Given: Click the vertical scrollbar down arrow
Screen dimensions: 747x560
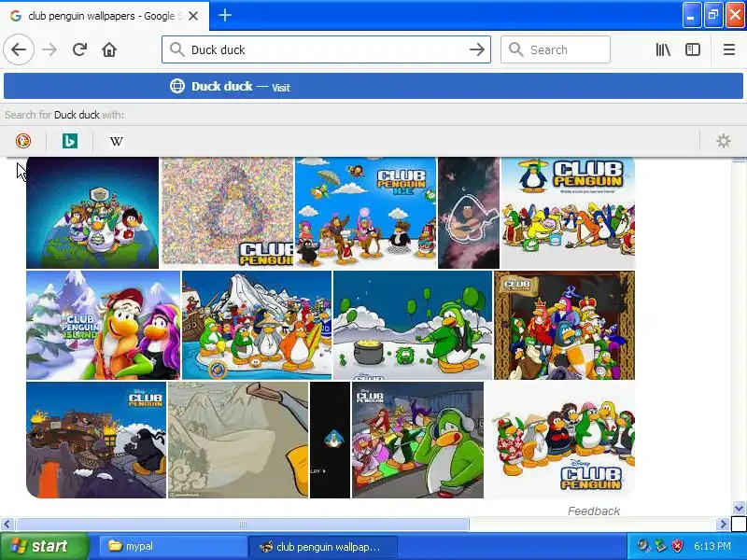Looking at the screenshot, I should point(739,508).
